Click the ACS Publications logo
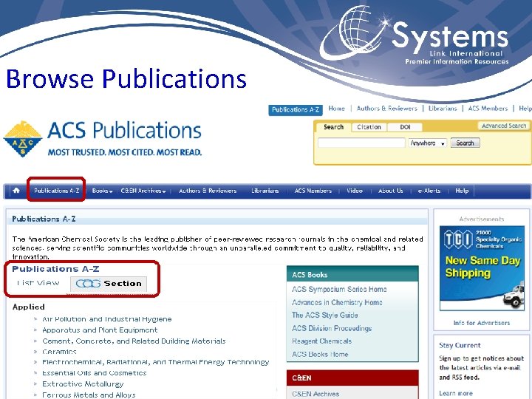 [x=103, y=139]
